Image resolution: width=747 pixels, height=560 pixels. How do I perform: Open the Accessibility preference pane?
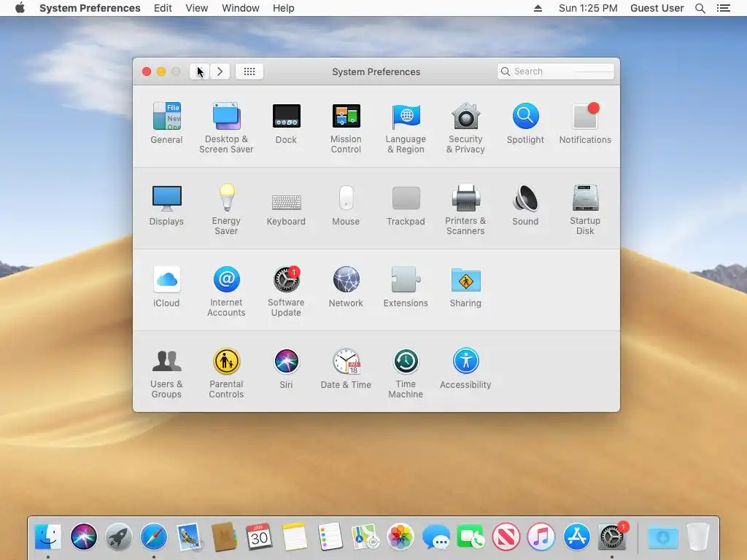[x=465, y=368]
